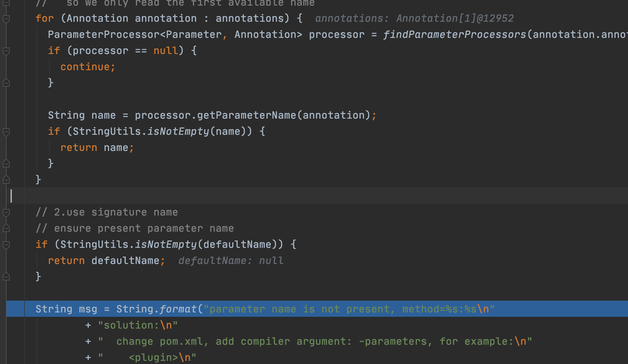Place cursor on 'findParameterProcessors' method call
The image size is (628, 364).
[455, 34]
